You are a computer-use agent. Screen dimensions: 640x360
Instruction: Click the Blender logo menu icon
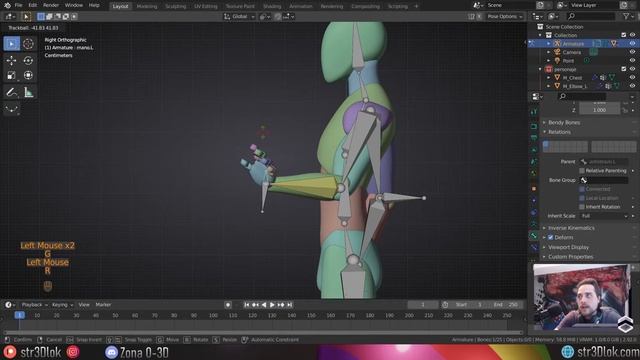point(7,5)
